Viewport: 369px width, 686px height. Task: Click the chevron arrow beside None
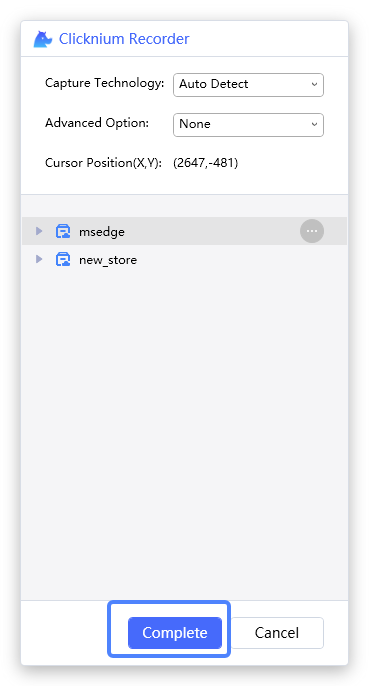pyautogui.click(x=314, y=125)
